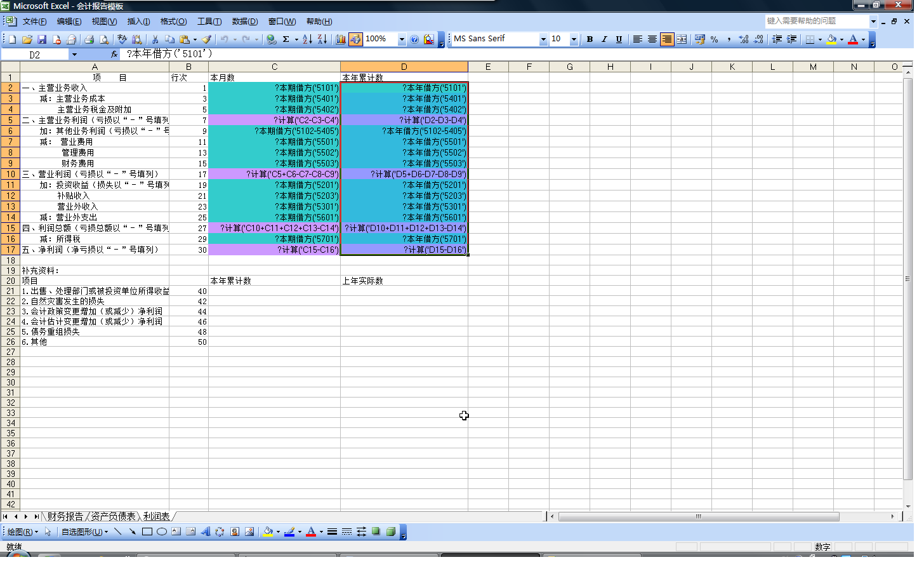
Task: Toggle Bold formatting
Action: 590,39
